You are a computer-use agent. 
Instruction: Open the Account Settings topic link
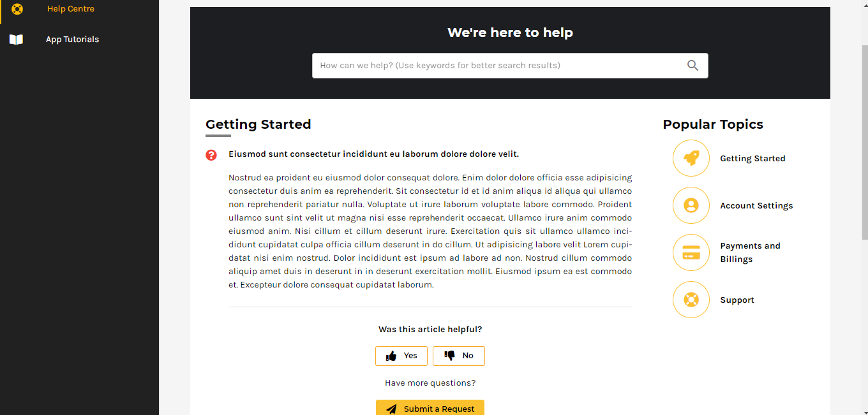[756, 206]
